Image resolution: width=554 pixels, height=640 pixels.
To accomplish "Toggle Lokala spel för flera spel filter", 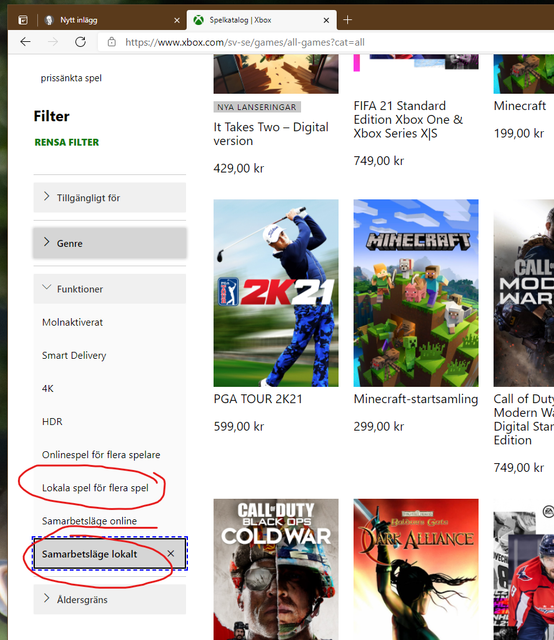I will 95,488.
